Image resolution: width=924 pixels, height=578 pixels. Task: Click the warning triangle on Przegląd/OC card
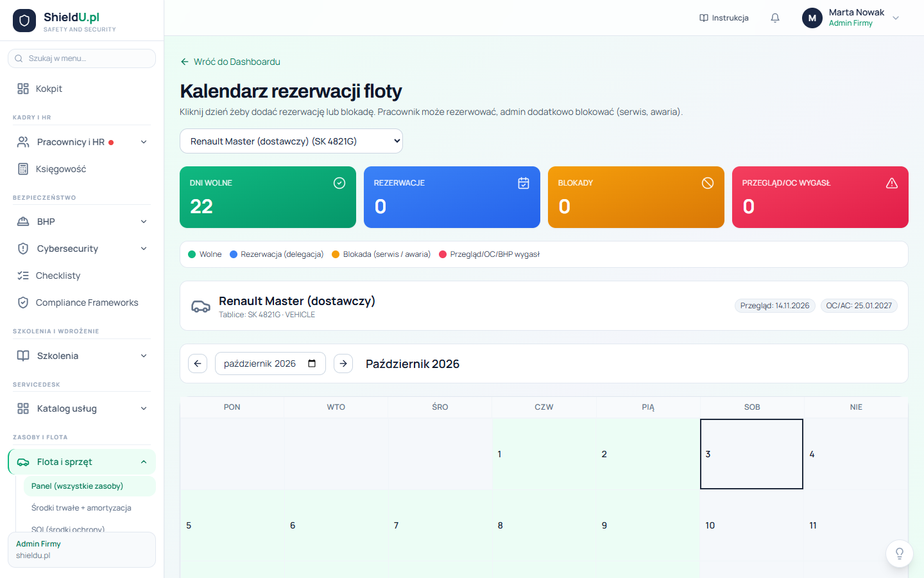pyautogui.click(x=892, y=183)
